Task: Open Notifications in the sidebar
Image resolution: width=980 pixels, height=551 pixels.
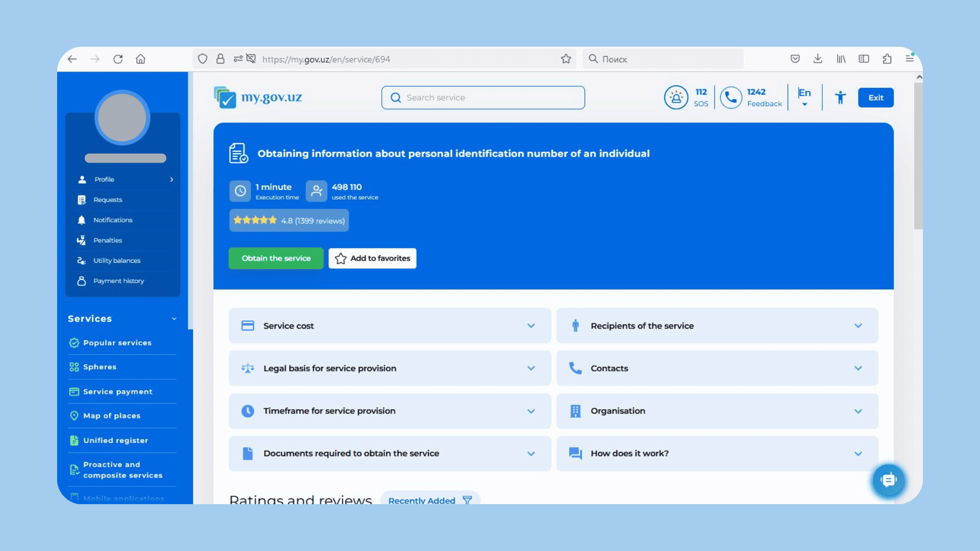Action: (x=113, y=220)
